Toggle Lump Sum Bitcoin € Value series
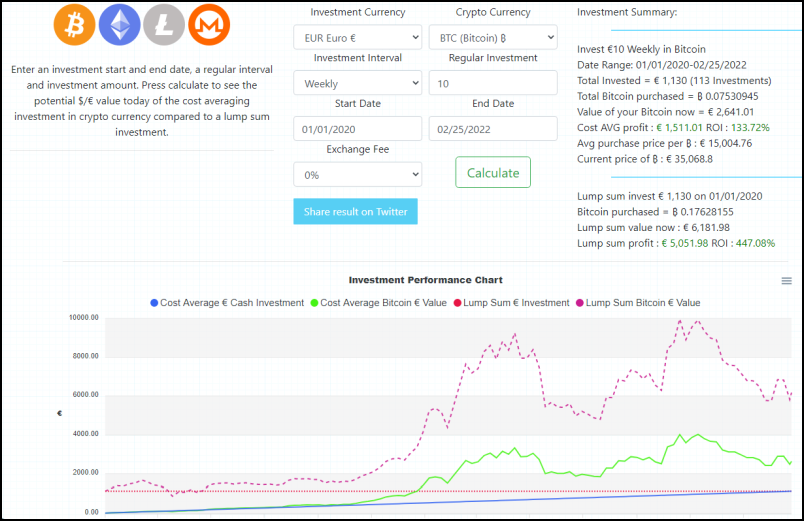Screen dimensions: 804x521 point(638,303)
